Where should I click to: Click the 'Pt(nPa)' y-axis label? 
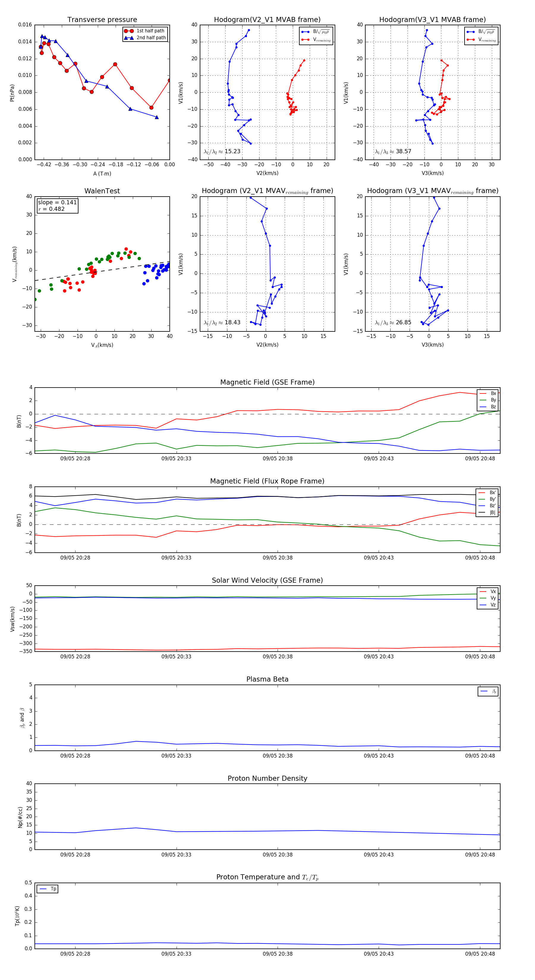12,93
